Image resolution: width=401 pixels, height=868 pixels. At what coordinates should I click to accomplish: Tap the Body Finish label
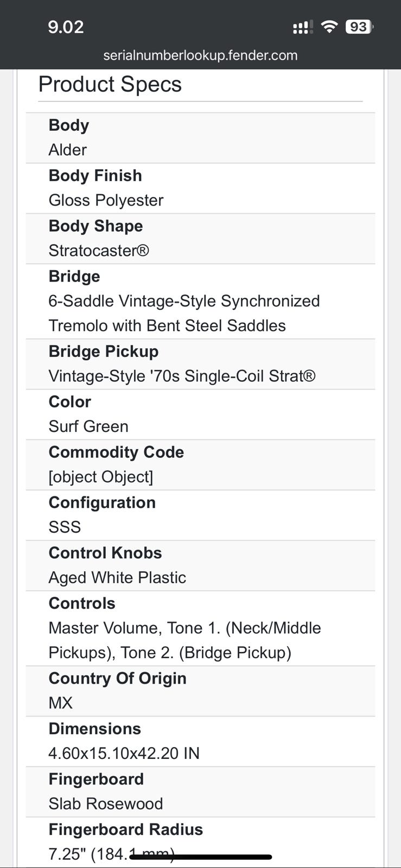(x=96, y=176)
